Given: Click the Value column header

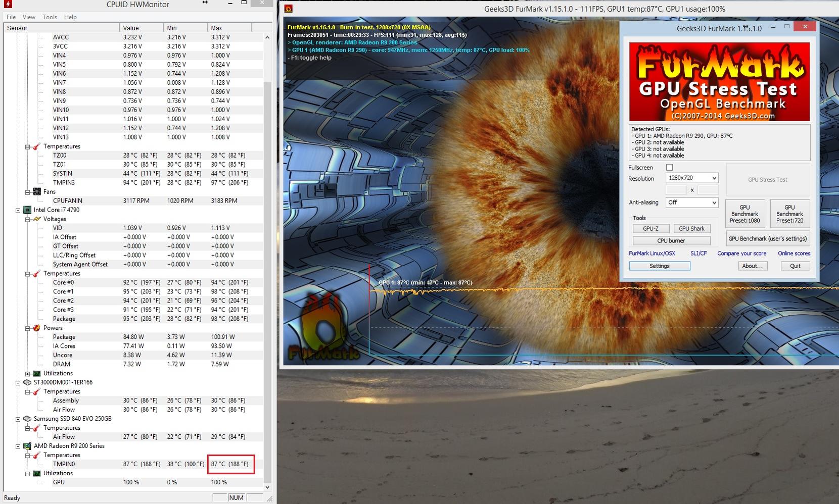Looking at the screenshot, I should pos(142,28).
